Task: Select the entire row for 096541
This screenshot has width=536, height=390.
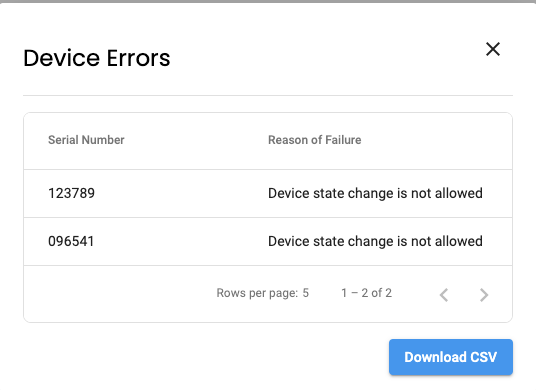Action: (x=268, y=242)
